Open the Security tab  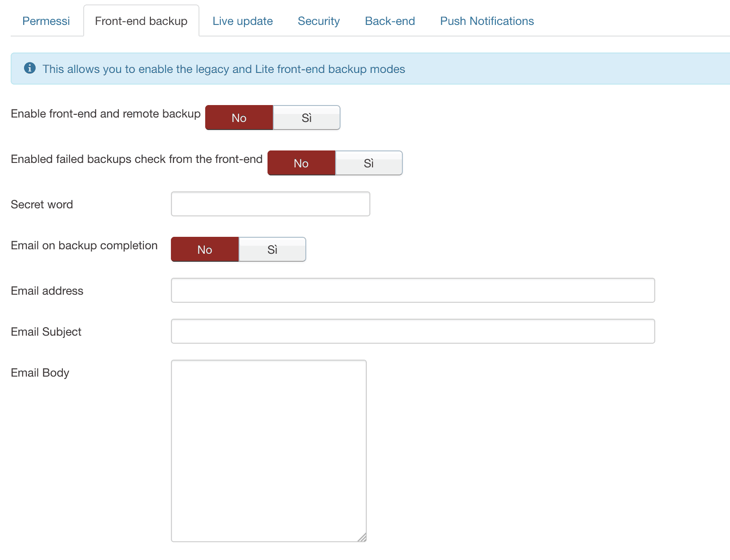pyautogui.click(x=319, y=21)
